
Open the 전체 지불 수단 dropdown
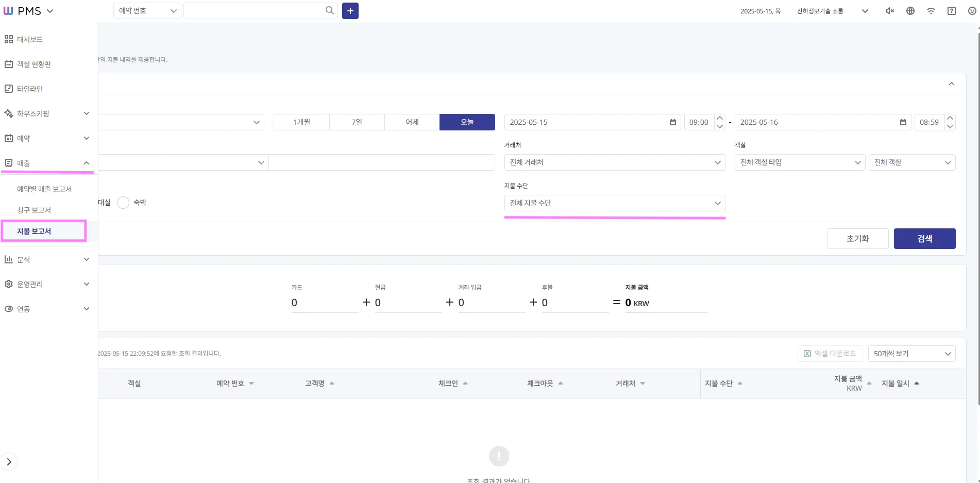tap(615, 203)
